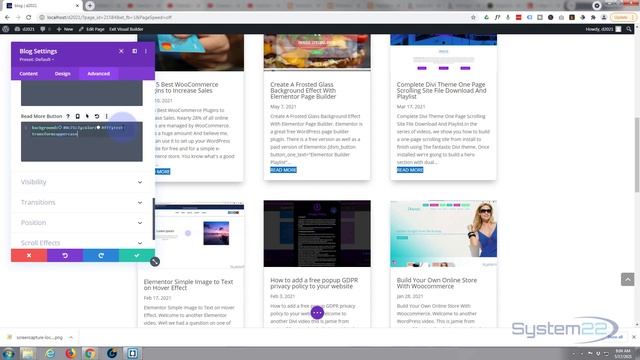Open Complete Divi Theme One Page post title
The width and height of the screenshot is (640, 360).
tap(441, 91)
